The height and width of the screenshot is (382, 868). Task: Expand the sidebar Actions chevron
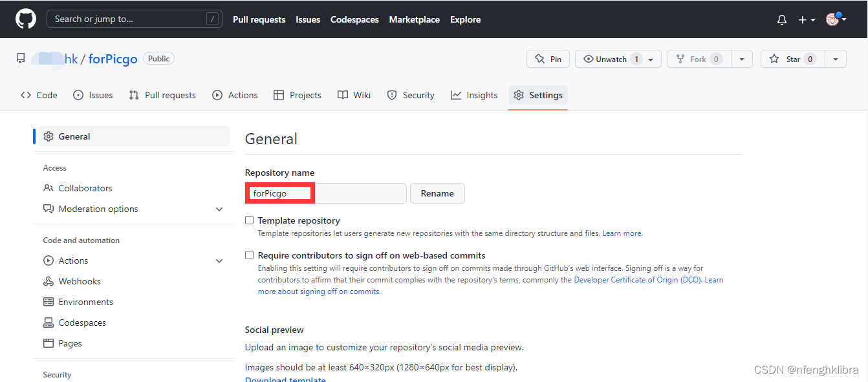click(x=219, y=261)
